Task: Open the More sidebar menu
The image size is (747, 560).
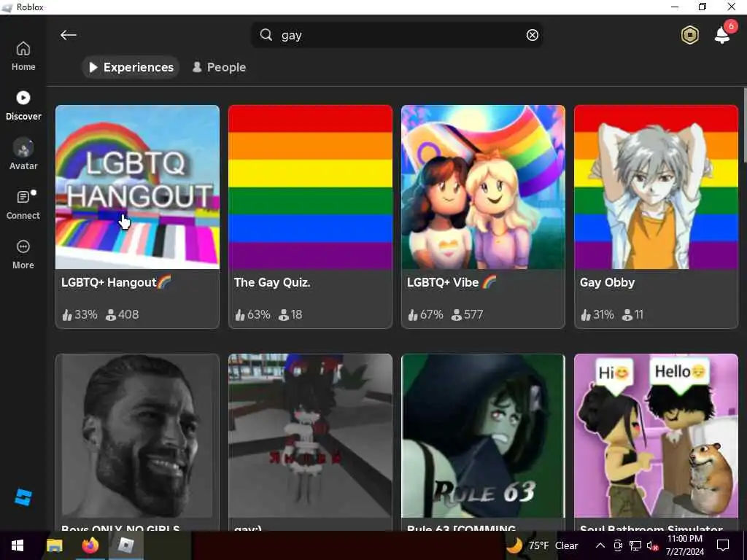Action: pos(23,254)
